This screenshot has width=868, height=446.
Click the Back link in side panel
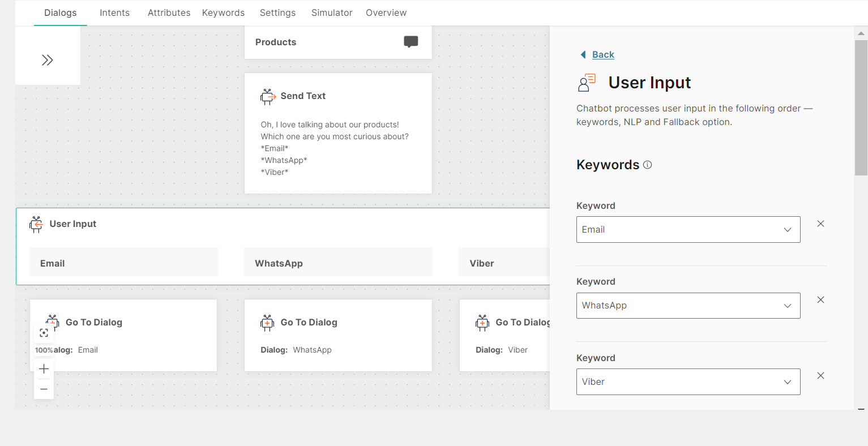tap(603, 54)
